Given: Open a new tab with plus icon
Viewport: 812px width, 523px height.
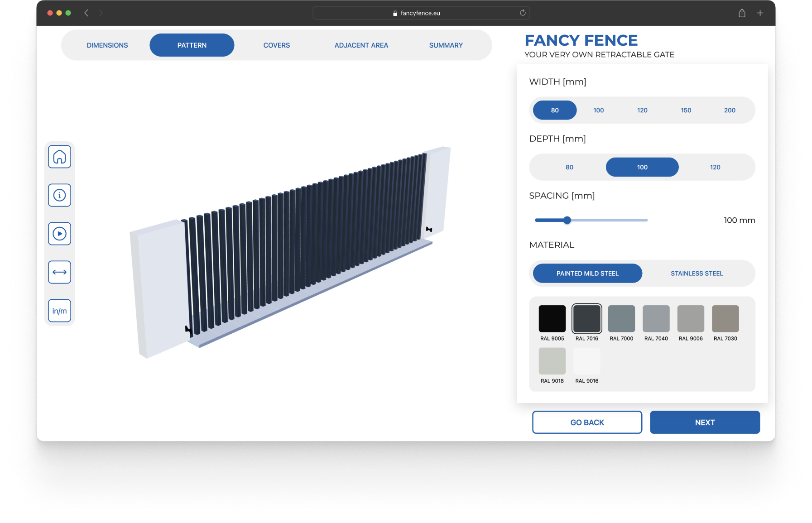Looking at the screenshot, I should pyautogui.click(x=760, y=13).
